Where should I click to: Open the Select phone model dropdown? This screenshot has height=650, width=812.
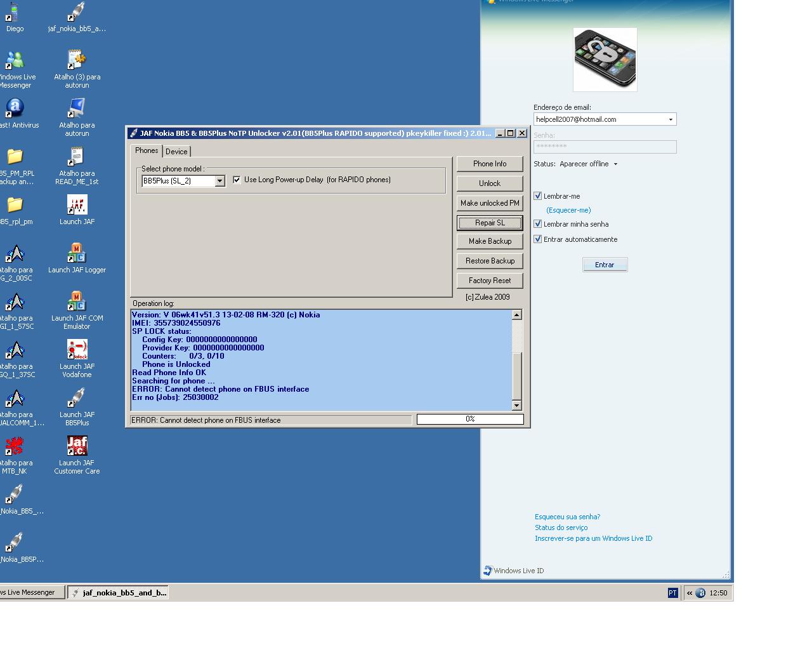click(x=219, y=181)
